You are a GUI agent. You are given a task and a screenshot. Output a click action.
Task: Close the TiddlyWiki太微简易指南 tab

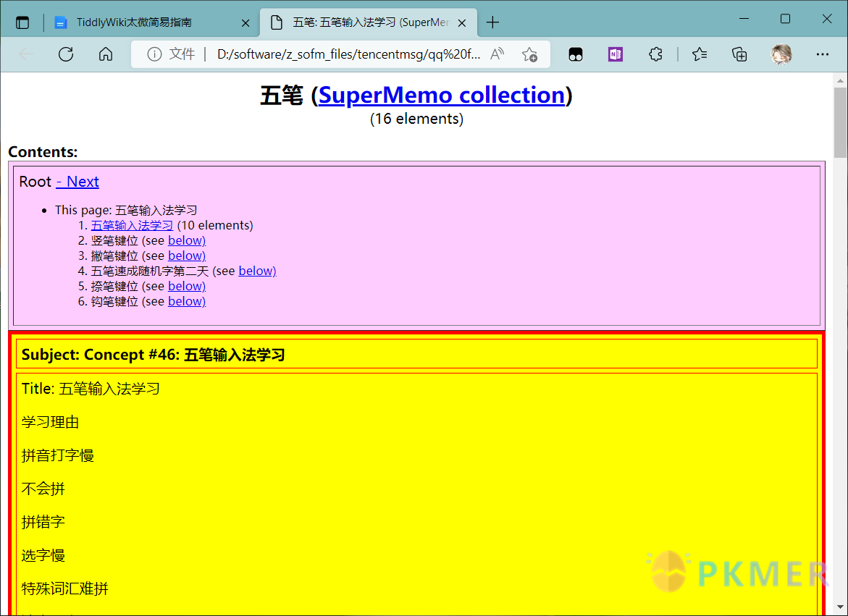click(x=245, y=23)
